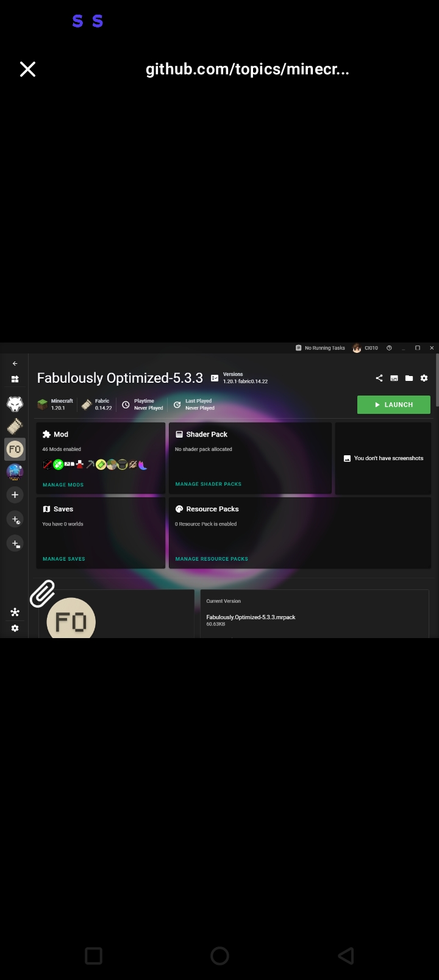
Task: Select the FO instance icon in sidebar
Action: 15,449
